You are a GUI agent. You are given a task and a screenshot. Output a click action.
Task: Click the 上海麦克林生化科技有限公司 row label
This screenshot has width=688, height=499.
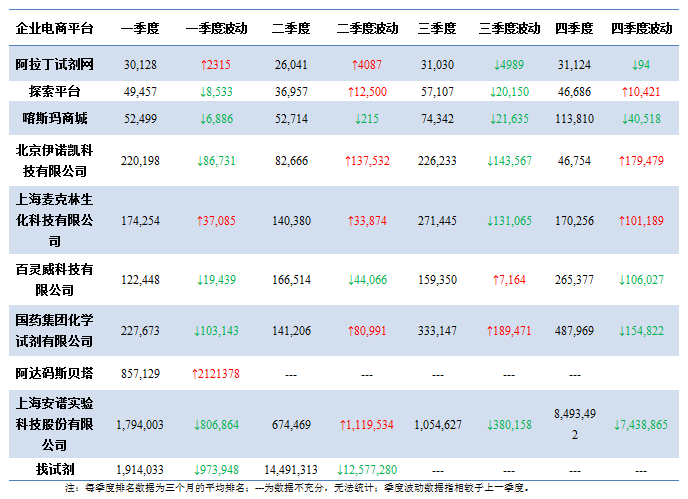click(x=55, y=220)
